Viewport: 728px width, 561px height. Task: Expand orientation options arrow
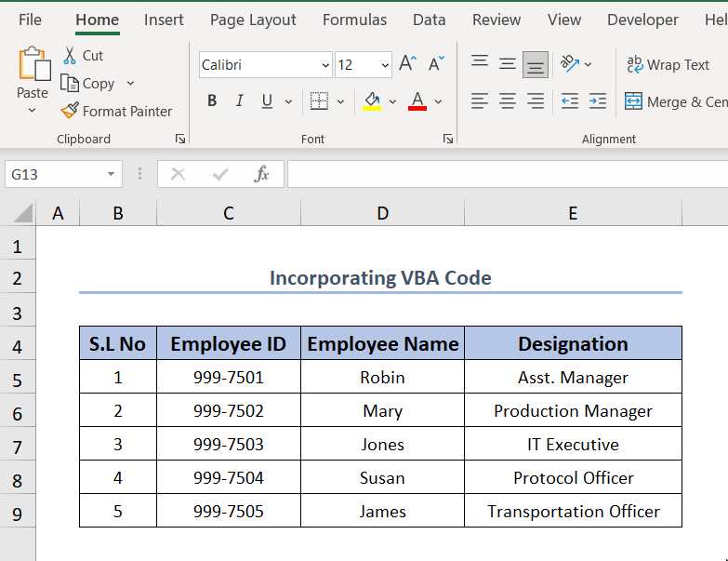589,64
